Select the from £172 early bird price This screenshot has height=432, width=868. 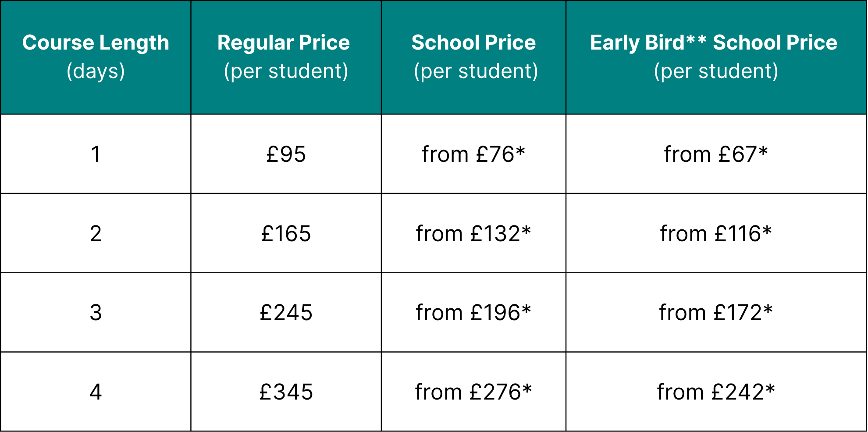[x=715, y=313]
